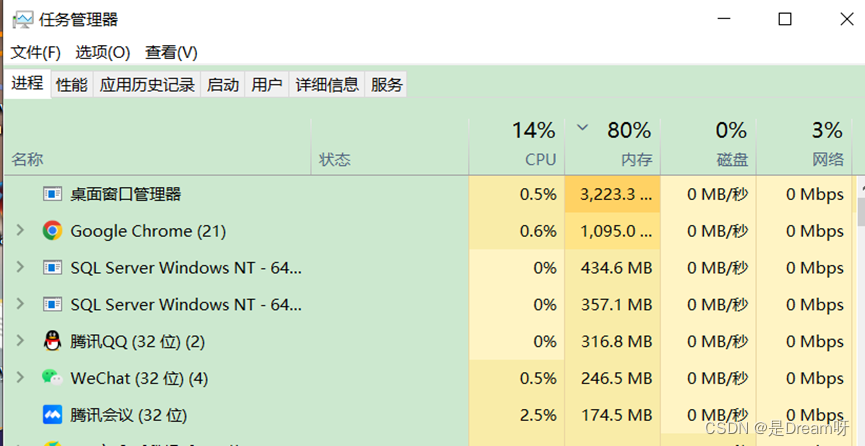Switch to the 详细信息 tab
This screenshot has width=865, height=446.
[x=327, y=84]
